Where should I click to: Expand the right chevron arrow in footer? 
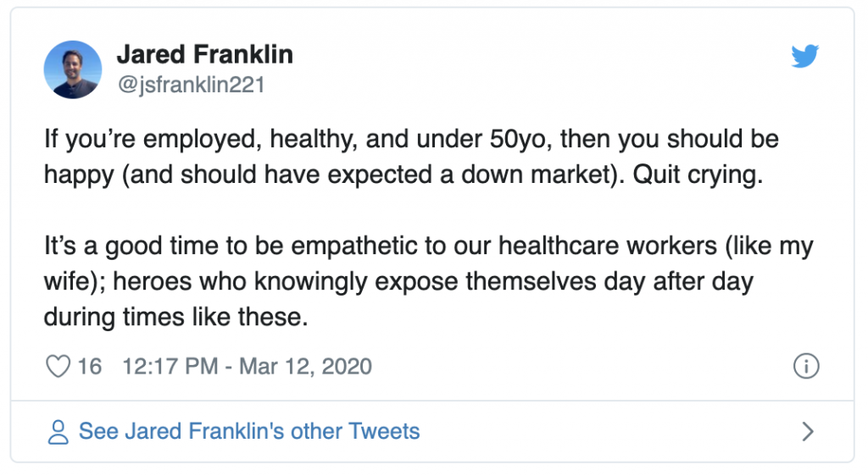(x=807, y=432)
